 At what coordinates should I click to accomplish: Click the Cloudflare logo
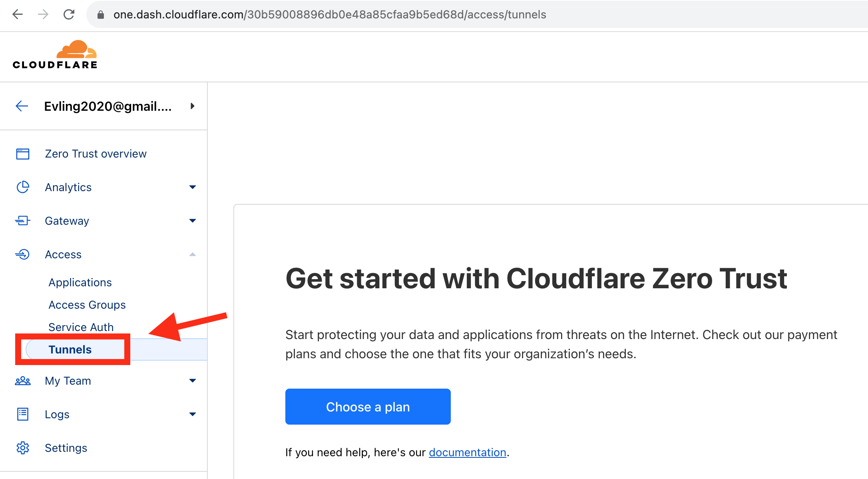(55, 55)
